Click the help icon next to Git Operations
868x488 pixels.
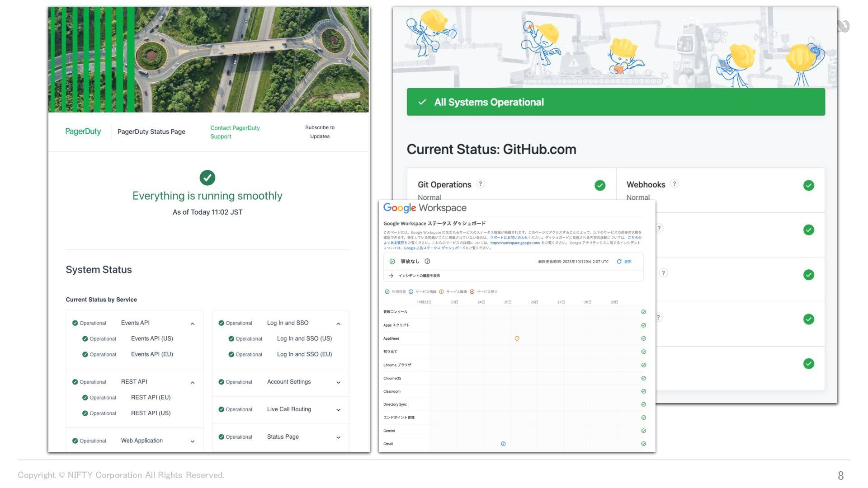[481, 183]
